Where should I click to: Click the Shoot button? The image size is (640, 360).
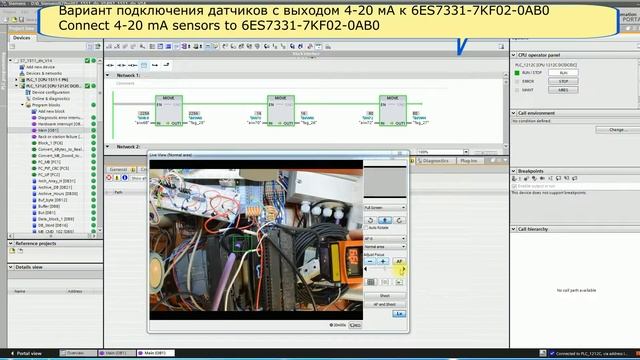point(385,296)
